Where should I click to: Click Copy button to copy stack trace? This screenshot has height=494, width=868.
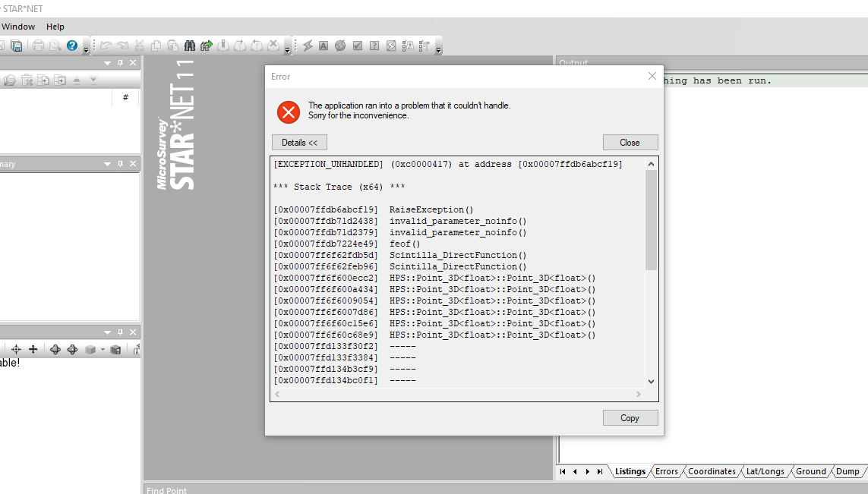pyautogui.click(x=630, y=418)
